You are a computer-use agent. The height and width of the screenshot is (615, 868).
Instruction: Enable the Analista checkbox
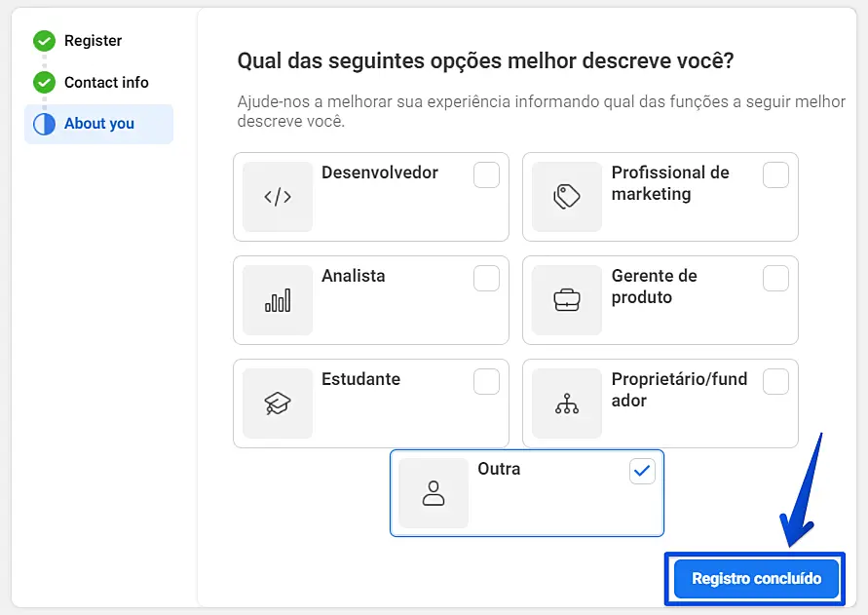pos(486,279)
